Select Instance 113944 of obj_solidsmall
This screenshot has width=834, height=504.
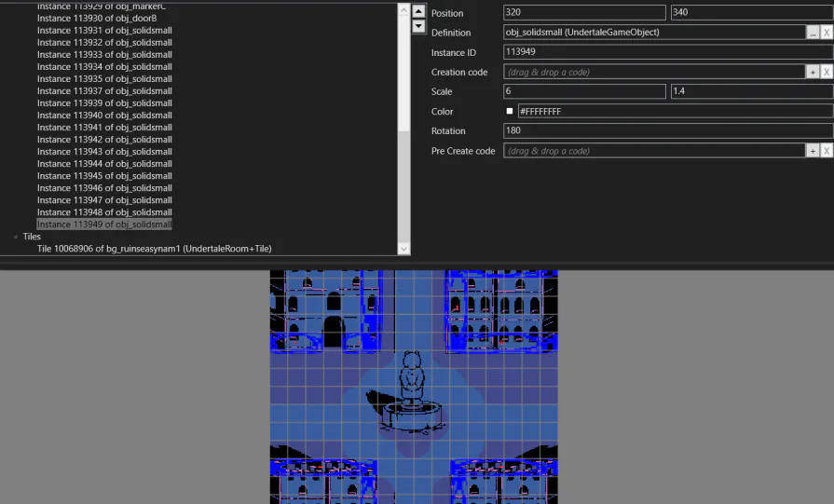point(104,164)
